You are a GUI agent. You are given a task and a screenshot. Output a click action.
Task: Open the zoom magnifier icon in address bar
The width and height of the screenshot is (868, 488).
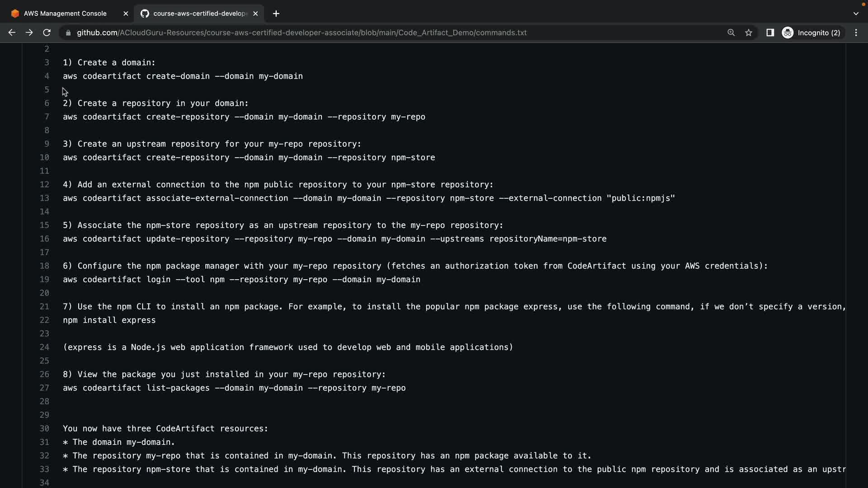[731, 33]
